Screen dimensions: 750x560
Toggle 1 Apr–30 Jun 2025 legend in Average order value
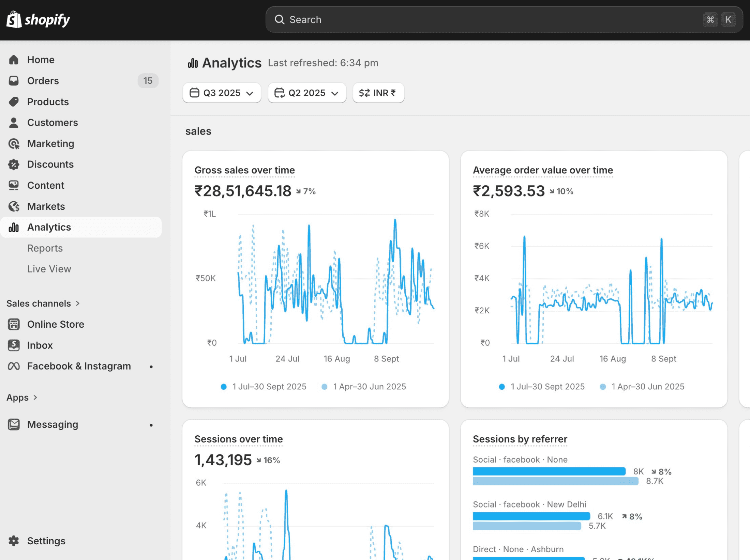click(x=642, y=387)
